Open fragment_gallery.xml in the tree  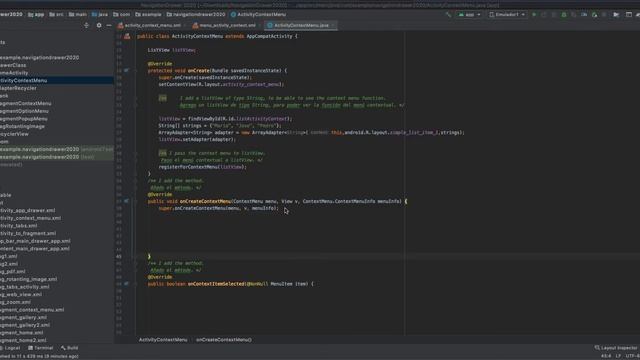23,318
